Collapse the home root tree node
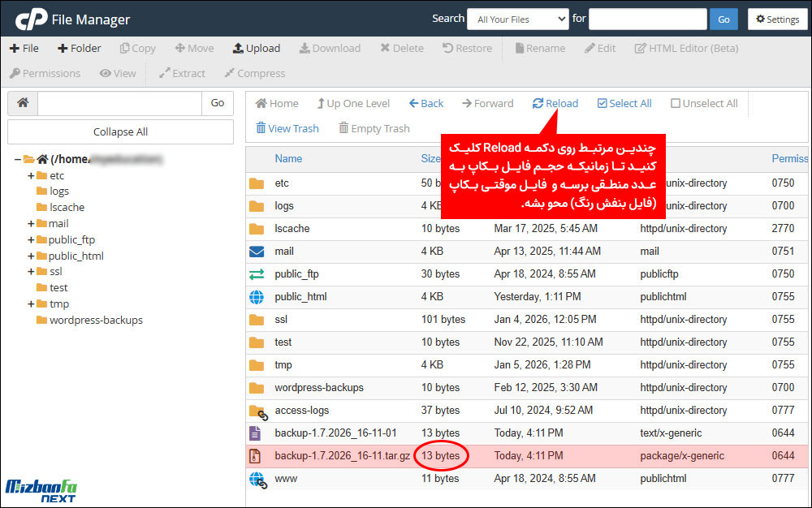 pos(18,159)
